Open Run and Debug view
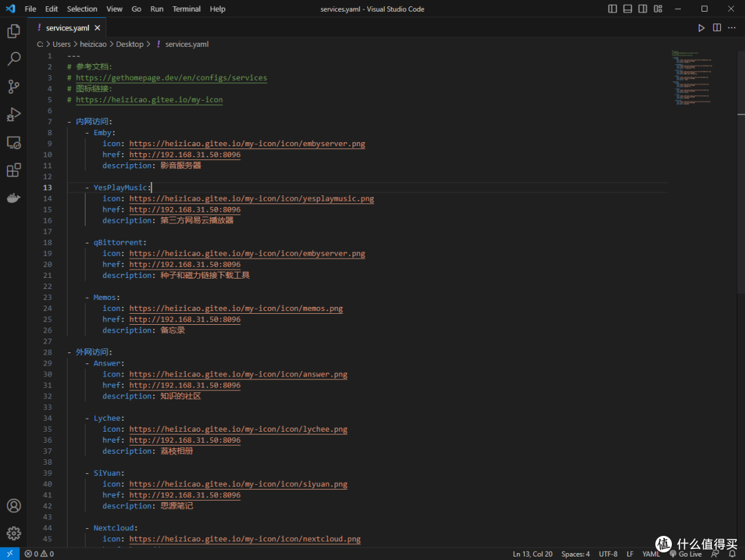The width and height of the screenshot is (745, 560). 14,114
